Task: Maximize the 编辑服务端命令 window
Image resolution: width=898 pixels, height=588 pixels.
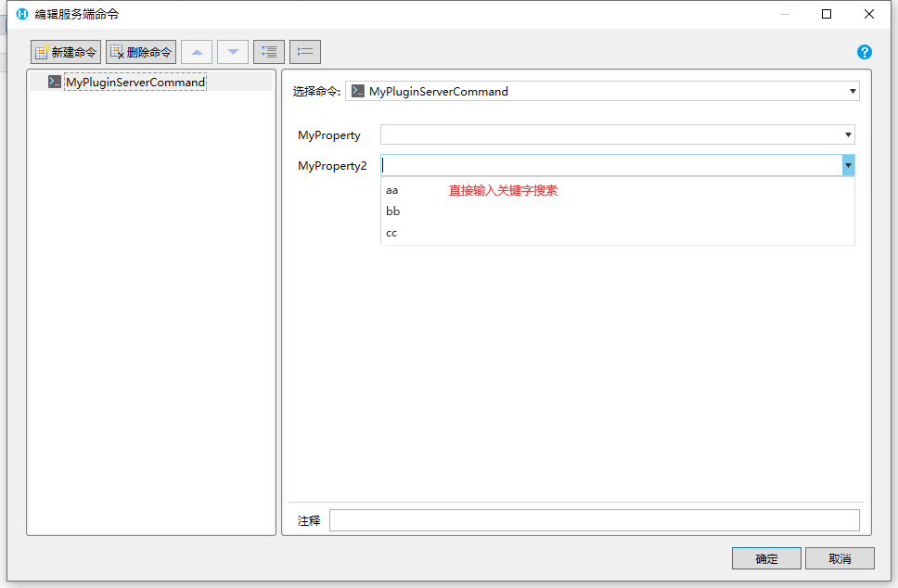Action: (x=827, y=14)
